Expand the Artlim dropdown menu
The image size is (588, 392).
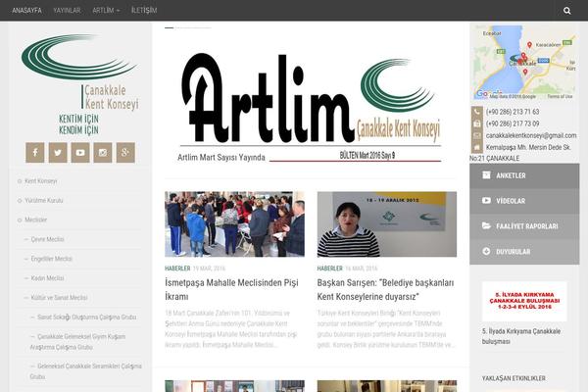coord(106,10)
